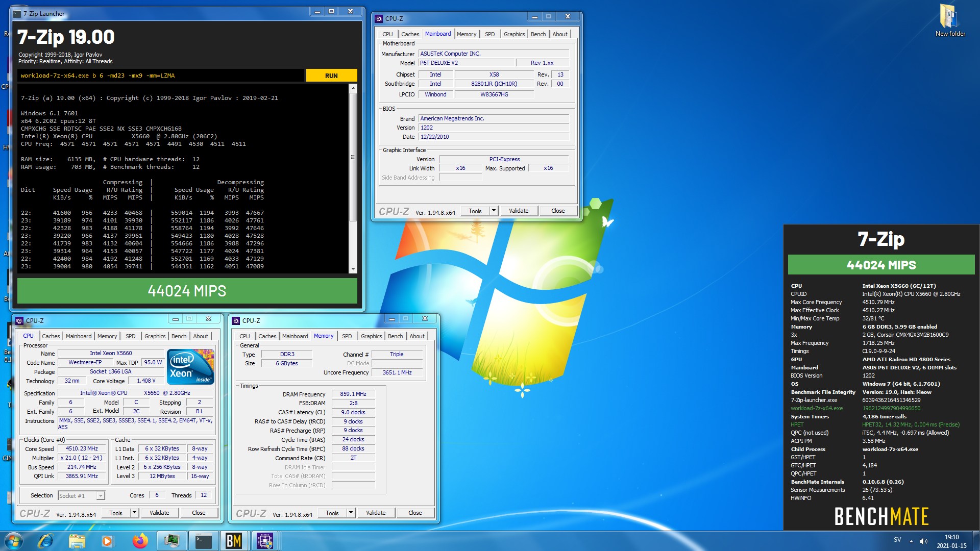Screen dimensions: 980x551
Task: Click the Core Speed 4510.23 MHz value
Action: click(82, 449)
